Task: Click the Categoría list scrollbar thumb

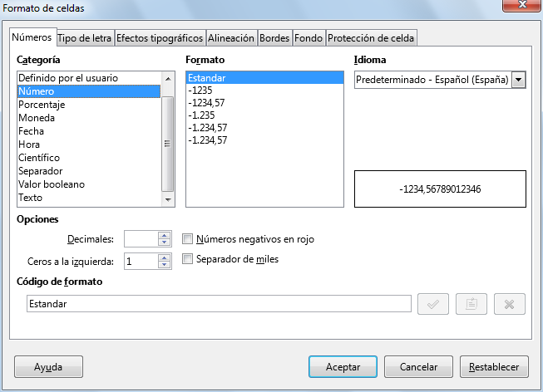Action: click(x=168, y=144)
